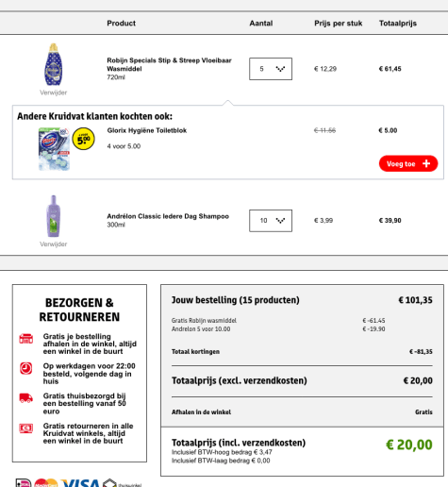
Task: Click the red clock delivery icon
Action: 25,368
